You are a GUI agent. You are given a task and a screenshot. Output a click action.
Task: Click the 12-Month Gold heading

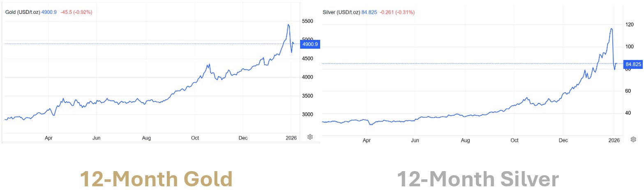click(x=156, y=179)
